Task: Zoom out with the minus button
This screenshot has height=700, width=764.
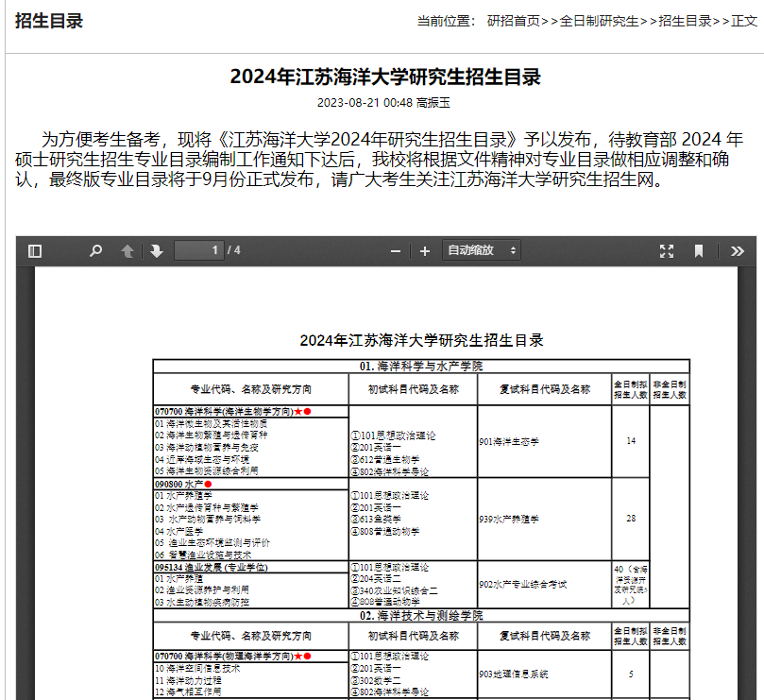Action: point(396,251)
